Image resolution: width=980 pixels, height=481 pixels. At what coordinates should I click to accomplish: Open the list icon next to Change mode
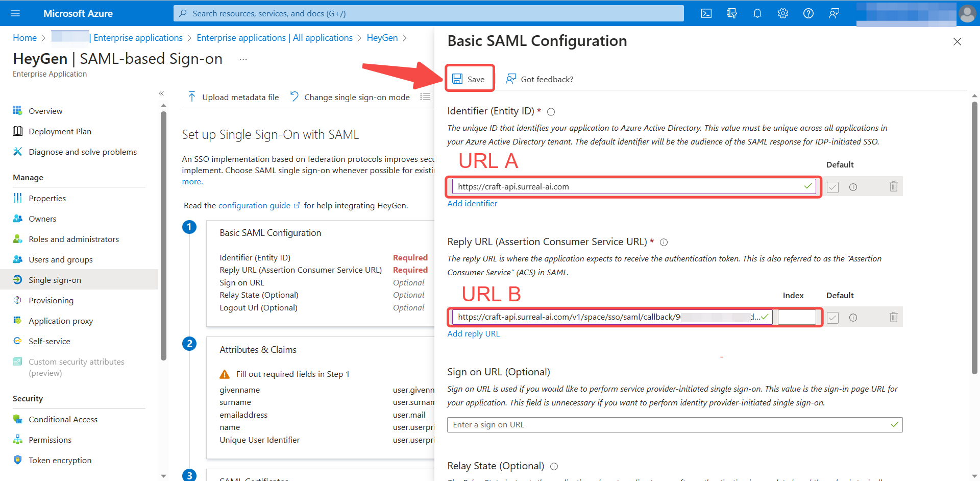[x=425, y=97]
